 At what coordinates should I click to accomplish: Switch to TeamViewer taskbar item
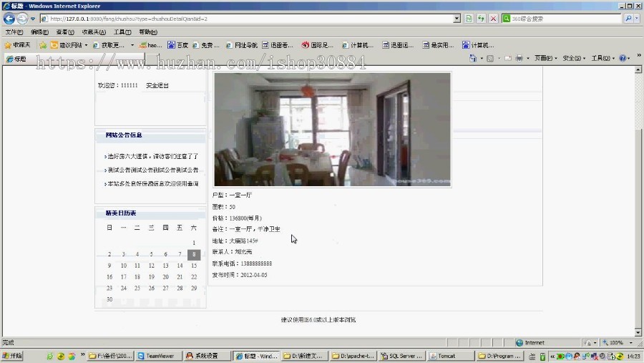pyautogui.click(x=159, y=356)
